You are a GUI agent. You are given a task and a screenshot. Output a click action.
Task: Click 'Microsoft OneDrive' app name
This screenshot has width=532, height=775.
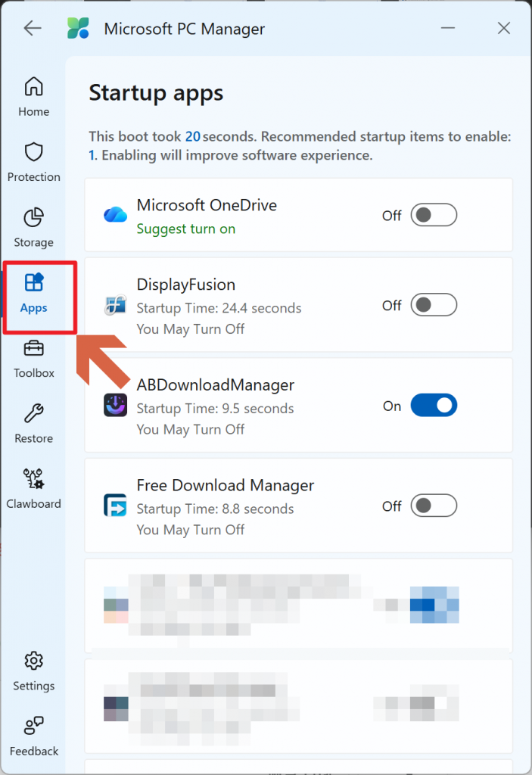point(207,205)
